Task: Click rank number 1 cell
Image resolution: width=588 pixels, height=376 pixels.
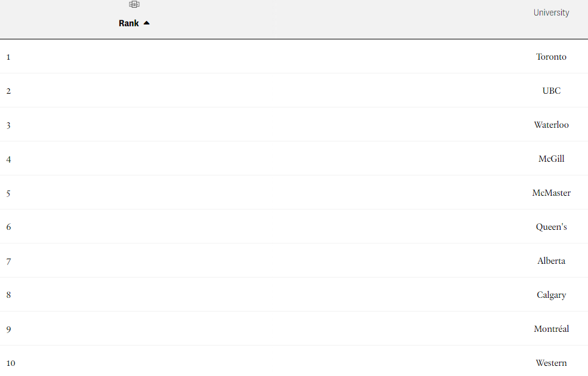Action: click(x=8, y=57)
